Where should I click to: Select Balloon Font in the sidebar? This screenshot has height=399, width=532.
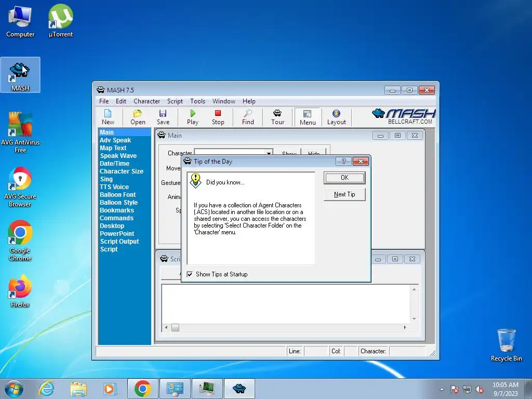(x=117, y=195)
